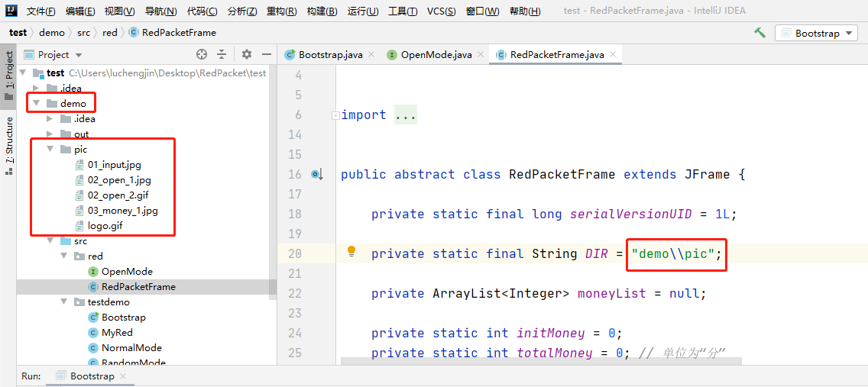Viewport: 868px width, 387px height.
Task: Open Project panel settings gear
Action: pyautogui.click(x=247, y=54)
